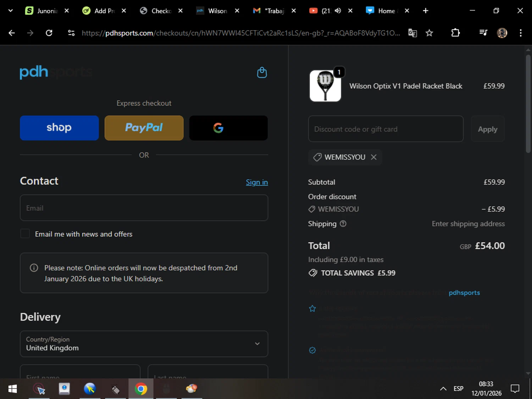The height and width of the screenshot is (399, 532).
Task: Bookmark this page with the star
Action: pyautogui.click(x=429, y=33)
